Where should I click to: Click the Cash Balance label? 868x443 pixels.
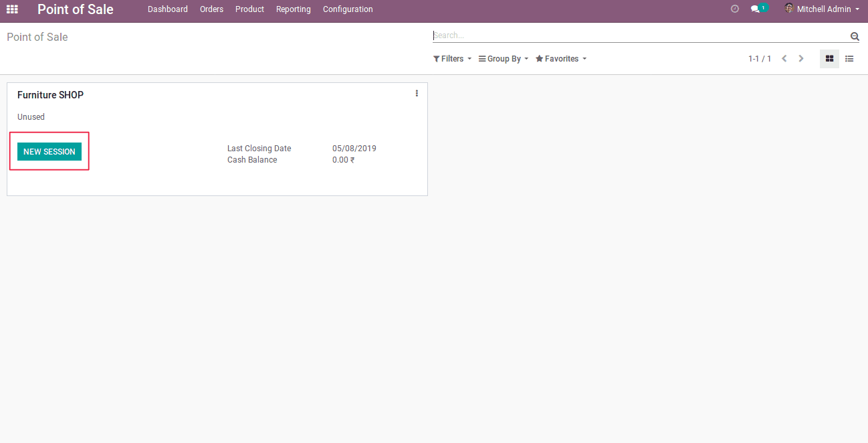[252, 160]
